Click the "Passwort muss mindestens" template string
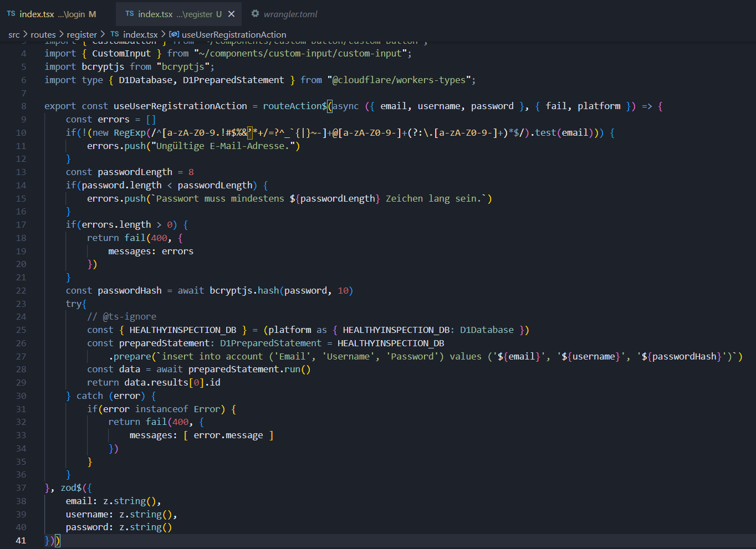 pyautogui.click(x=319, y=198)
